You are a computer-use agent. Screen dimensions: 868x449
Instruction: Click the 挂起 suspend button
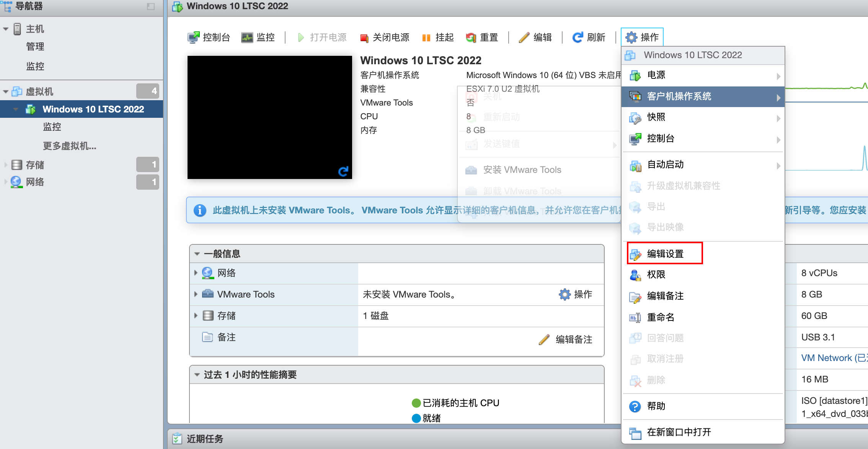pyautogui.click(x=438, y=37)
